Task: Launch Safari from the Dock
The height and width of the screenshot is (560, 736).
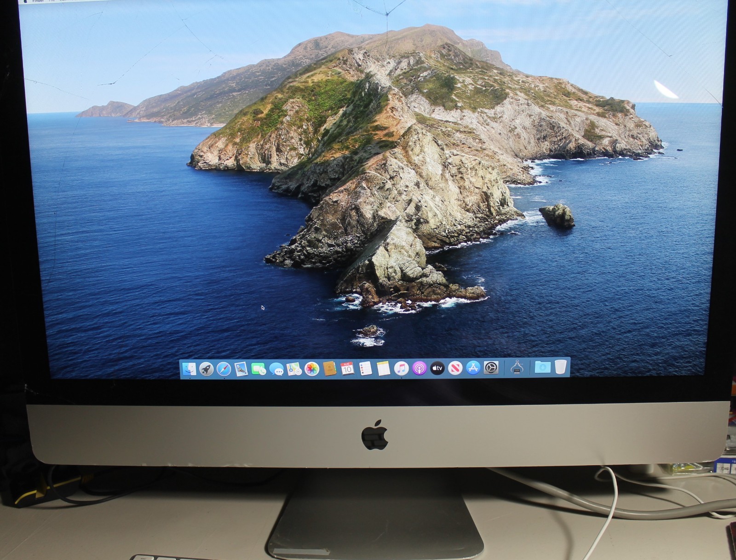Action: [x=224, y=369]
